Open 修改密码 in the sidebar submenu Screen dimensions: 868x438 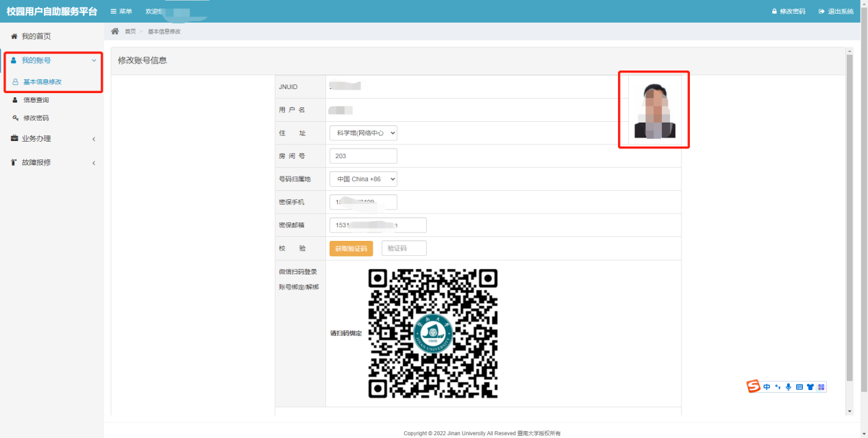click(36, 118)
